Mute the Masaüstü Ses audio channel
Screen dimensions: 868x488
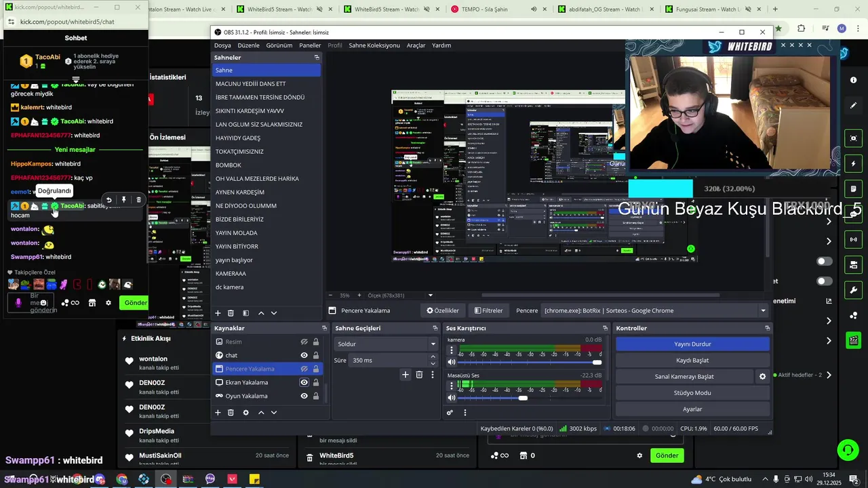pos(452,398)
